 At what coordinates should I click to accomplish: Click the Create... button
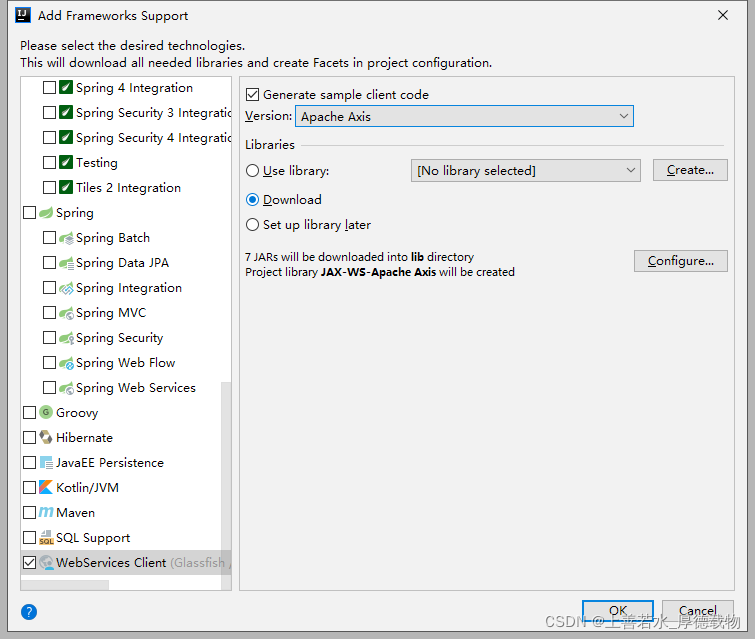690,170
